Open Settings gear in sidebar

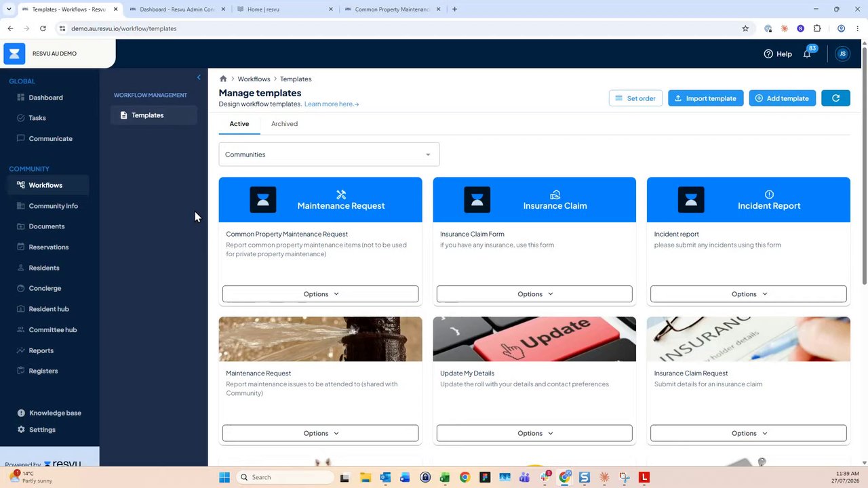tap(21, 430)
